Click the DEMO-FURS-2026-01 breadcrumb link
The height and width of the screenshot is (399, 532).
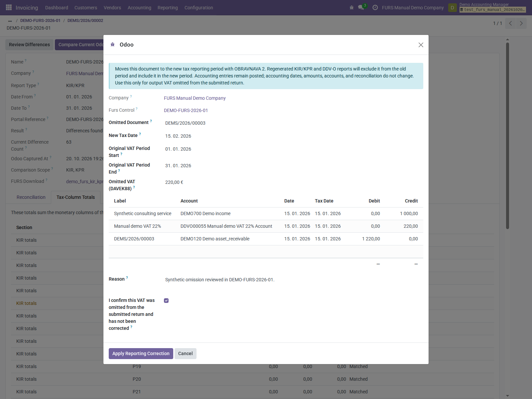click(x=40, y=21)
